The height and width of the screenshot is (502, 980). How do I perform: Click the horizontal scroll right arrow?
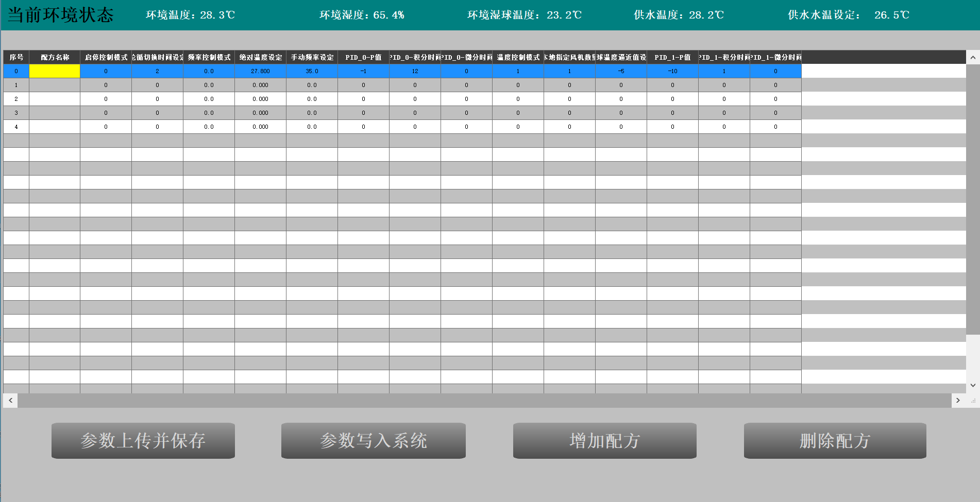[958, 401]
